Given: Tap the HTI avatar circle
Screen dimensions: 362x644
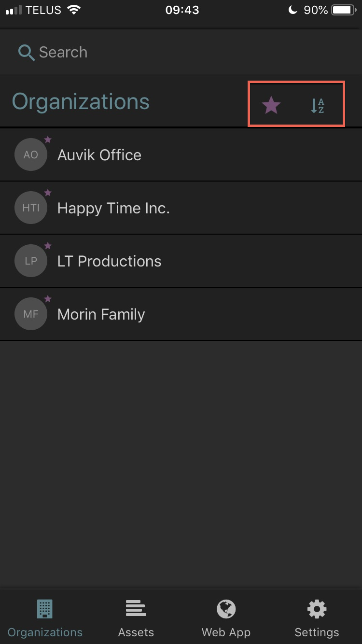Looking at the screenshot, I should pyautogui.click(x=30, y=208).
